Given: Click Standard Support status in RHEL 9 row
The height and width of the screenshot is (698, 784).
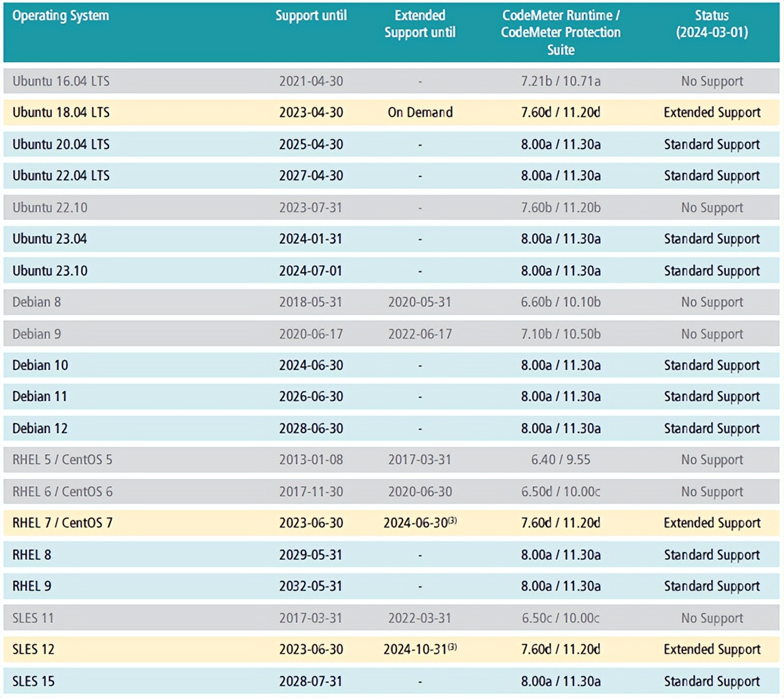Looking at the screenshot, I should (x=712, y=586).
